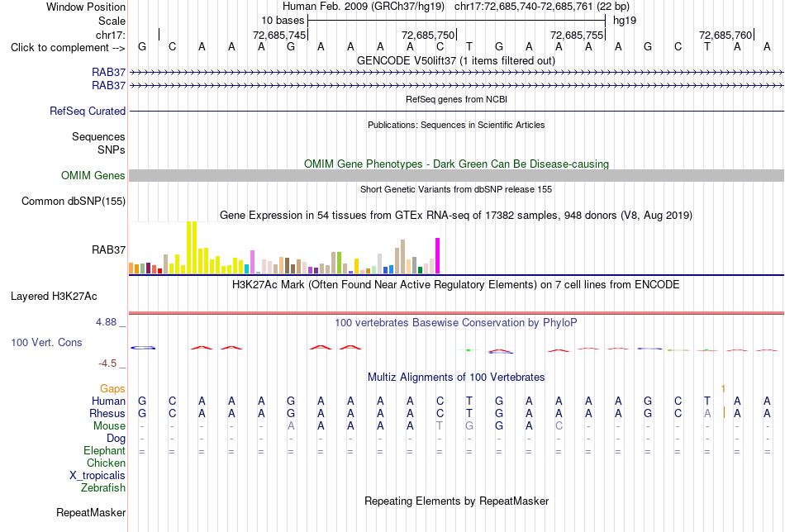785x532 pixels.
Task: Click '100 vertebrates Basewise Conservation by PhyloP' title
Action: pyautogui.click(x=456, y=323)
